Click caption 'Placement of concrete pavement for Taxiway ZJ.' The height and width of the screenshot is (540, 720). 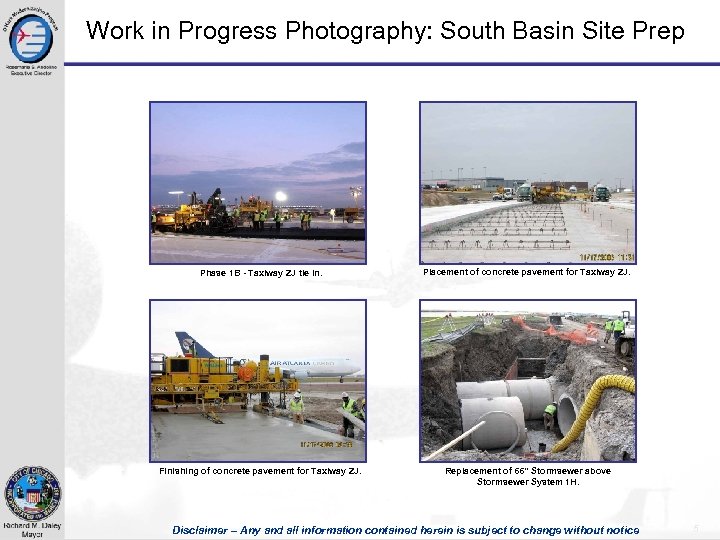point(527,272)
